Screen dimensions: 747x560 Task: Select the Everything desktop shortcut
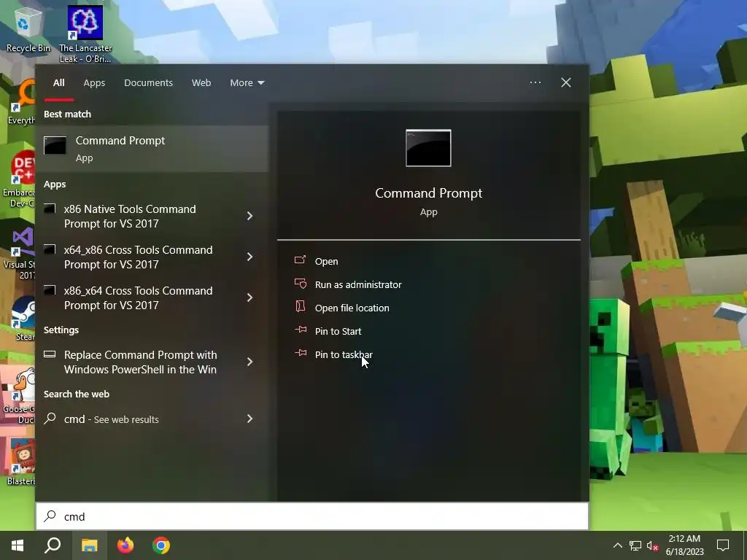(22, 102)
